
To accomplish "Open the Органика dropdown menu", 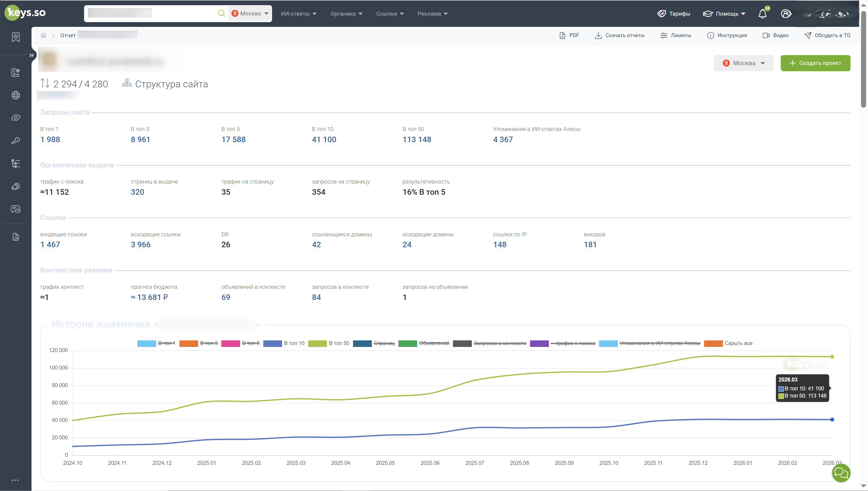I will [x=346, y=14].
